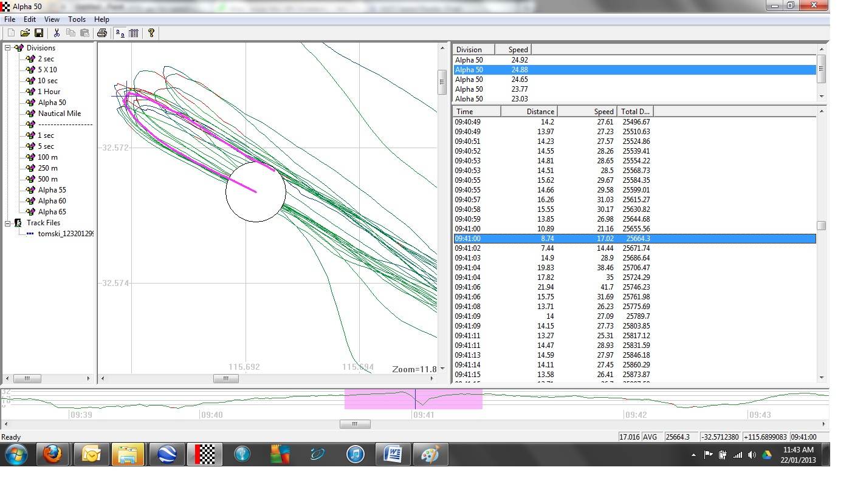Click the Open file folder icon
This screenshot has height=504, width=852.
pos(25,33)
